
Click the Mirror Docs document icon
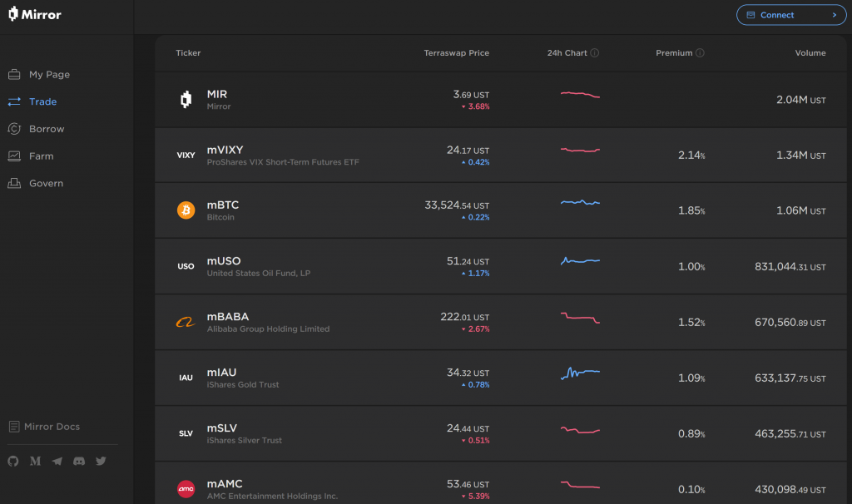(x=14, y=427)
